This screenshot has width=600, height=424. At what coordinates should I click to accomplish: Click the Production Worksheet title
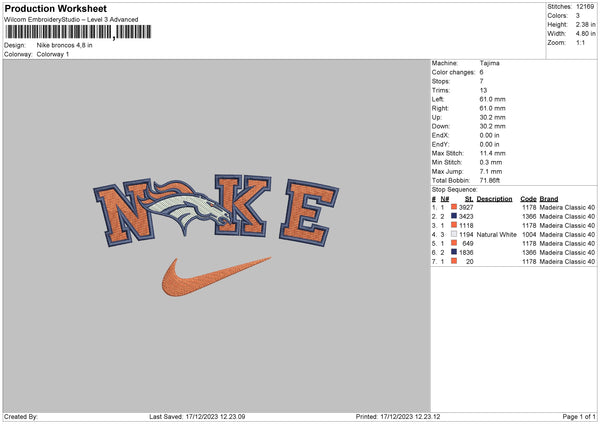pyautogui.click(x=55, y=9)
